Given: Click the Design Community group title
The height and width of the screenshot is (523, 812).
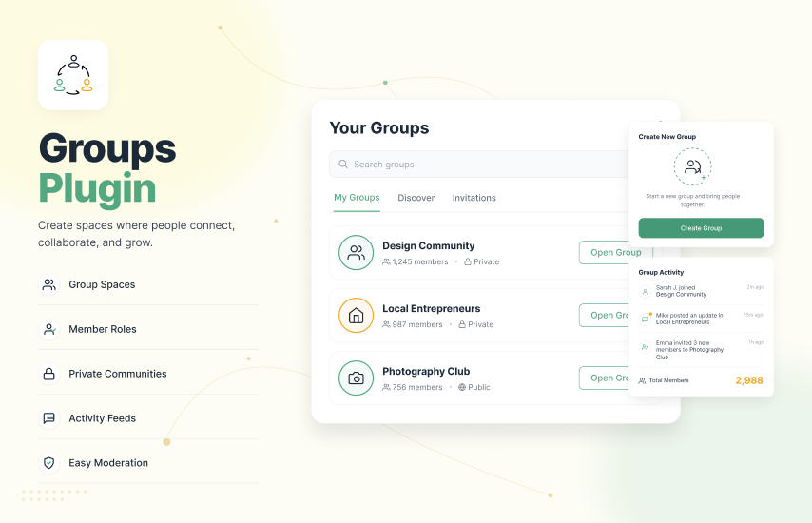Looking at the screenshot, I should click(x=428, y=245).
